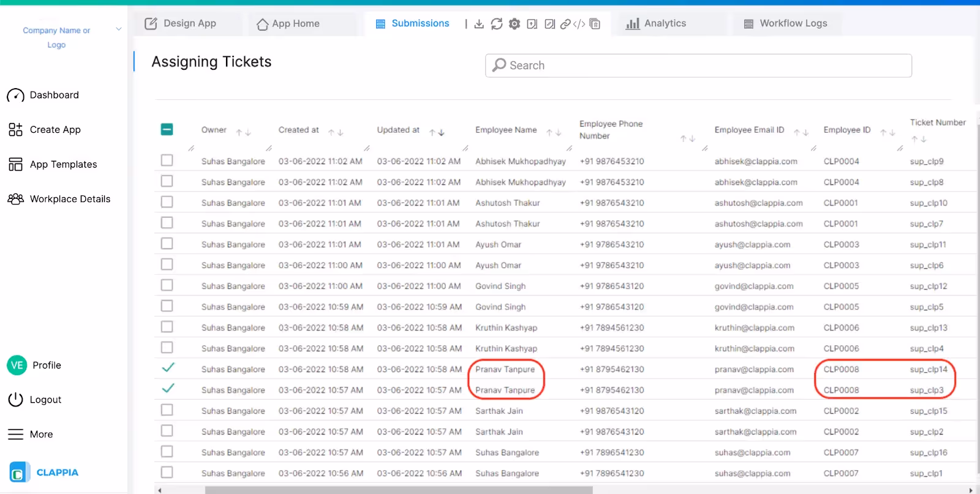Image resolution: width=980 pixels, height=494 pixels.
Task: Select the checkbox for ticket sup_clp9
Action: click(167, 160)
